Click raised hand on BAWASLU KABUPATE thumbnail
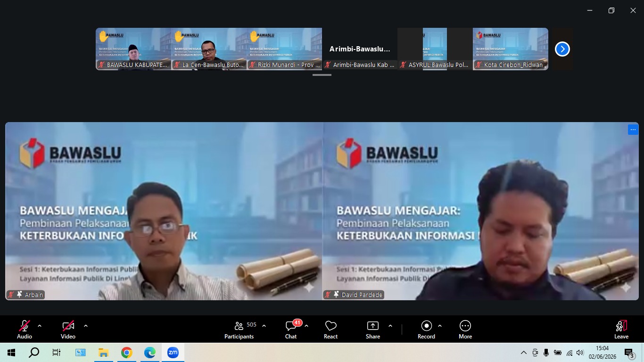Viewport: 644px width, 362px height. 103,36
